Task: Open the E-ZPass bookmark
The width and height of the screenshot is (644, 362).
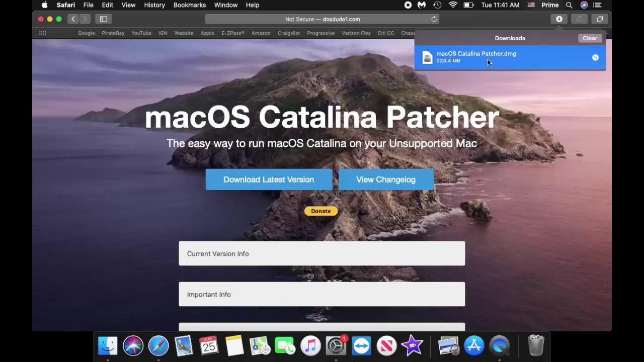Action: coord(233,33)
